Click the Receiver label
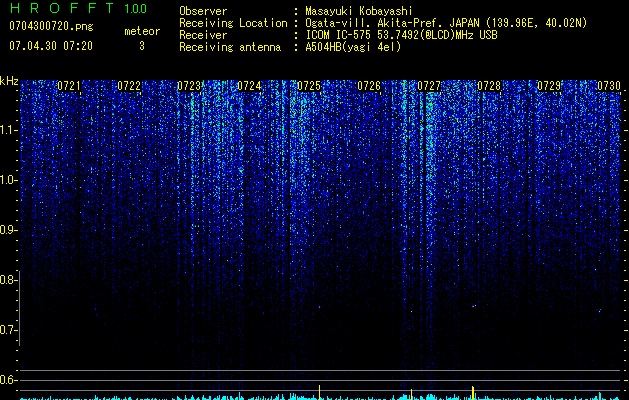 click(x=203, y=35)
